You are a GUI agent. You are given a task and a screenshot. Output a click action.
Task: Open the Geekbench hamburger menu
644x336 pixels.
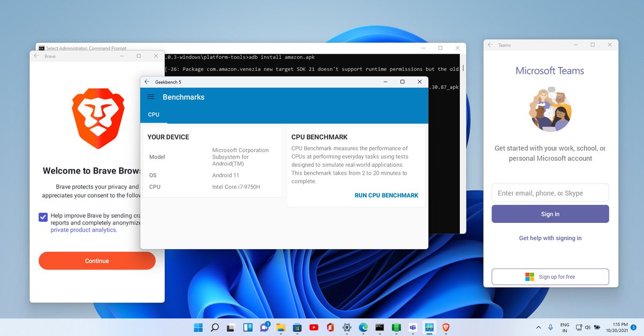click(151, 97)
